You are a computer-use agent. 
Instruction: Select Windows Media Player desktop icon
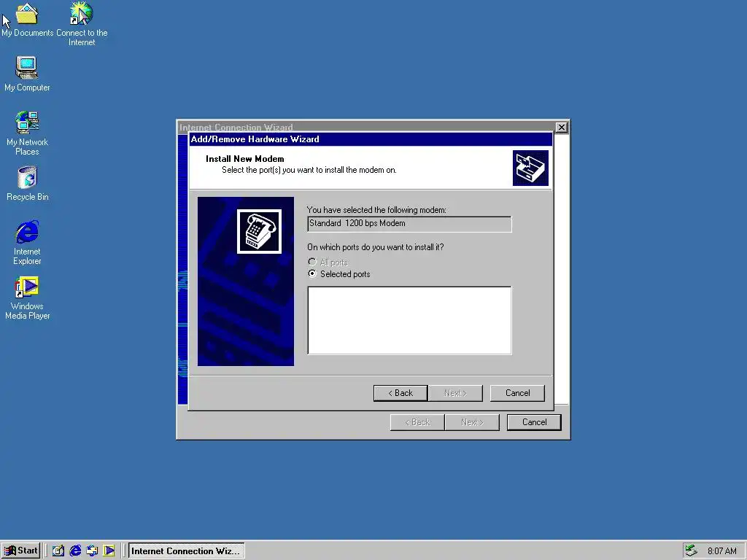[27, 297]
